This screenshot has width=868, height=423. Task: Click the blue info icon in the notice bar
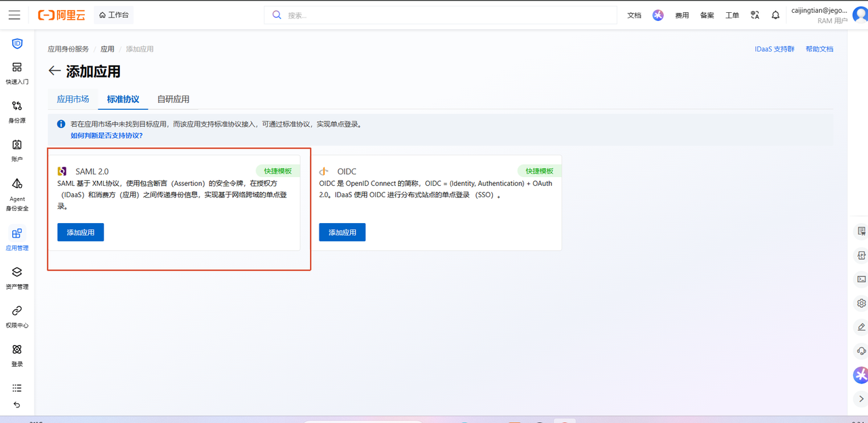pos(61,124)
